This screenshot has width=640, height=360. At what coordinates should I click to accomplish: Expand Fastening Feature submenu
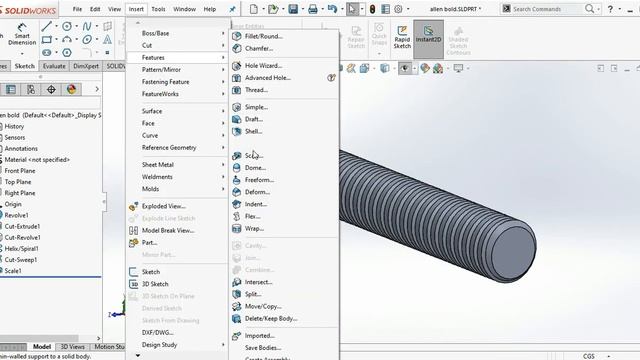tap(177, 82)
